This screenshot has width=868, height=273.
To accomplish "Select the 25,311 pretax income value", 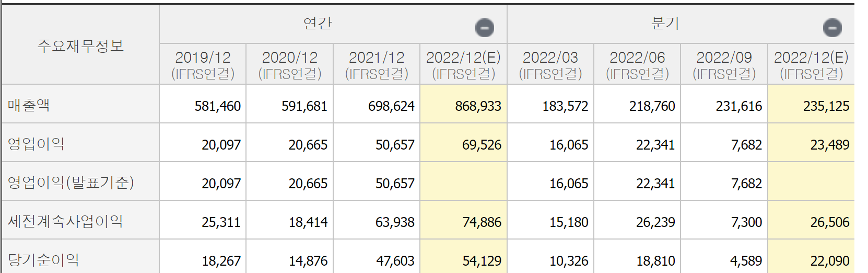I will 221,222.
